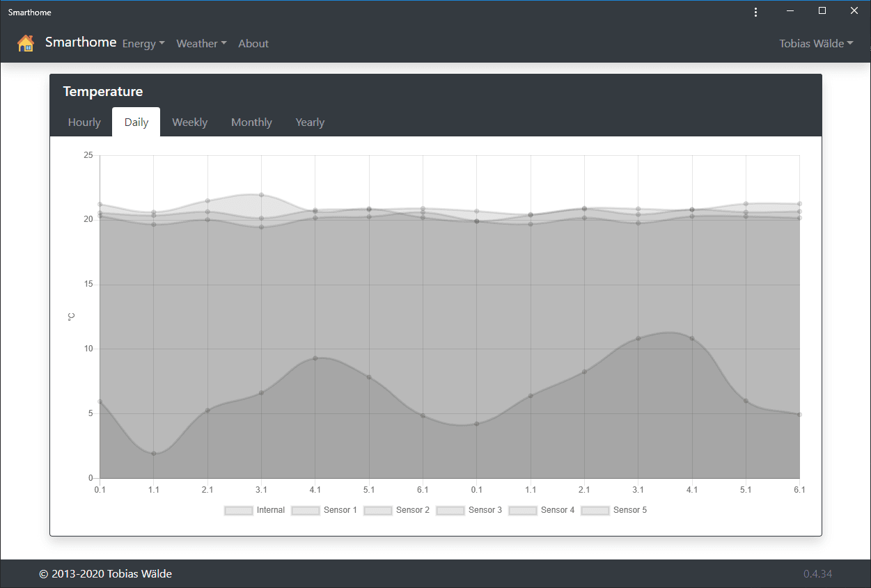Open the Tobias Wälde user dropdown

pos(816,43)
